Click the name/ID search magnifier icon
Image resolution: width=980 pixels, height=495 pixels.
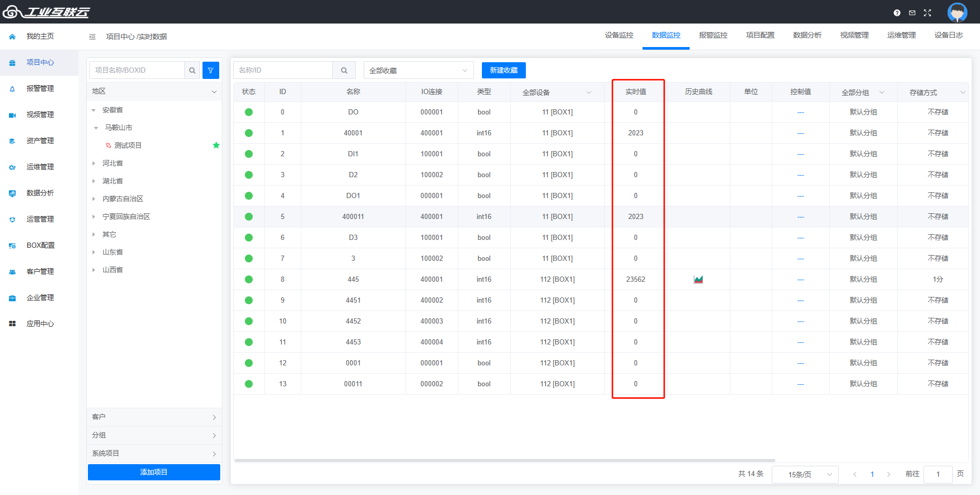344,70
